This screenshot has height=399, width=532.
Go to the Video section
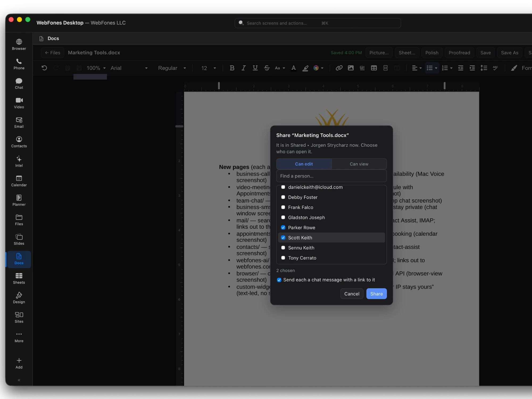[x=19, y=103]
